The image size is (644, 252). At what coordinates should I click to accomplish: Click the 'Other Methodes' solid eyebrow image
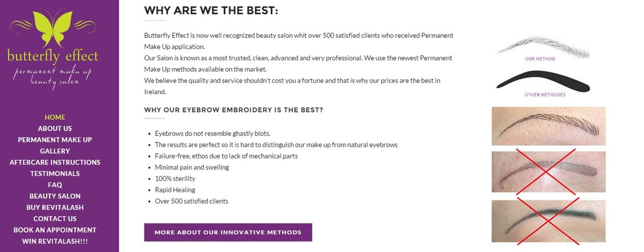pyautogui.click(x=543, y=83)
